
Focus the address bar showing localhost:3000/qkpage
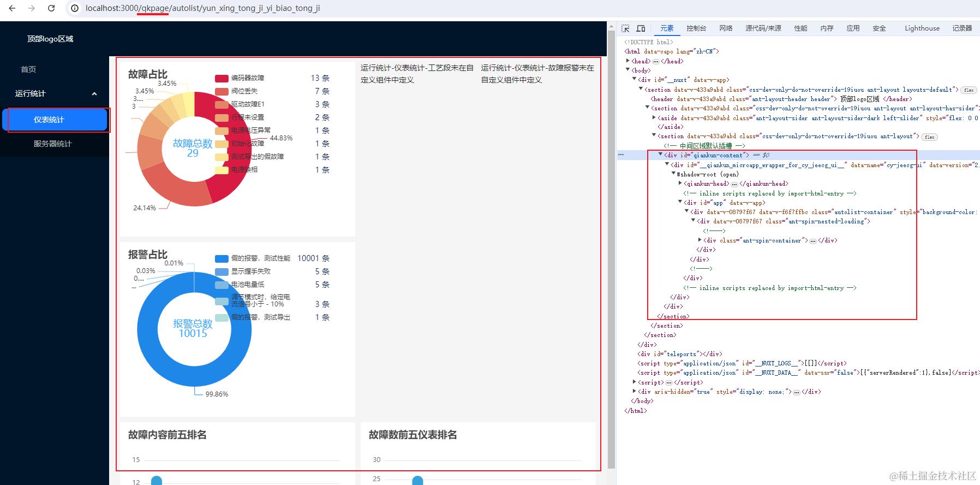point(203,8)
